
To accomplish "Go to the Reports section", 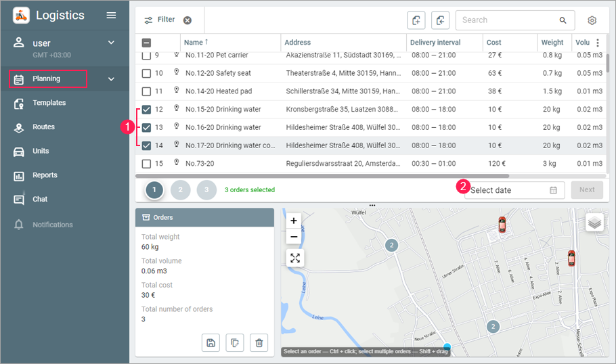I will (46, 175).
